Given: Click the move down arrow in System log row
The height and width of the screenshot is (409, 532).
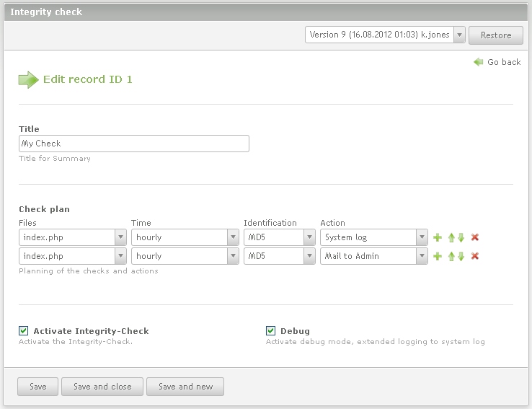Looking at the screenshot, I should pyautogui.click(x=461, y=237).
